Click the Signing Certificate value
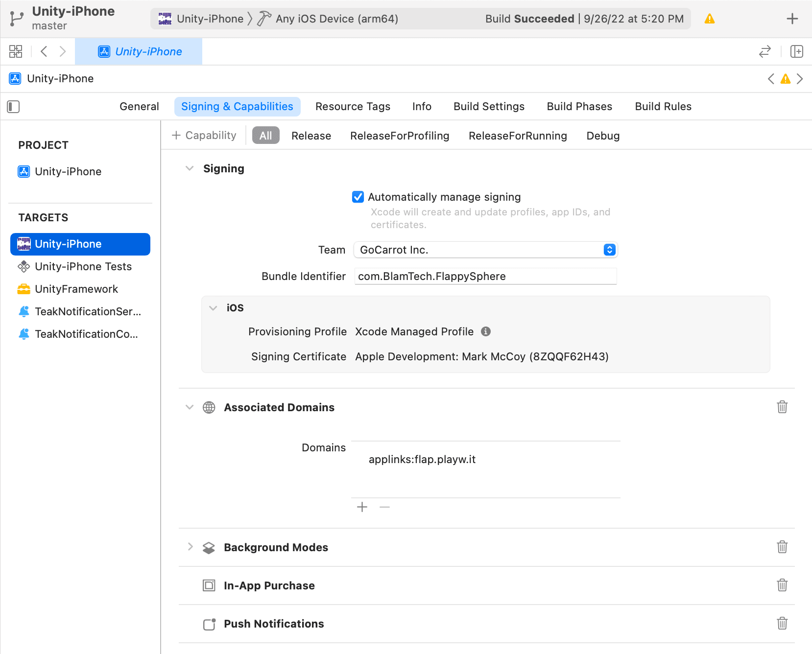This screenshot has height=654, width=812. click(x=482, y=356)
